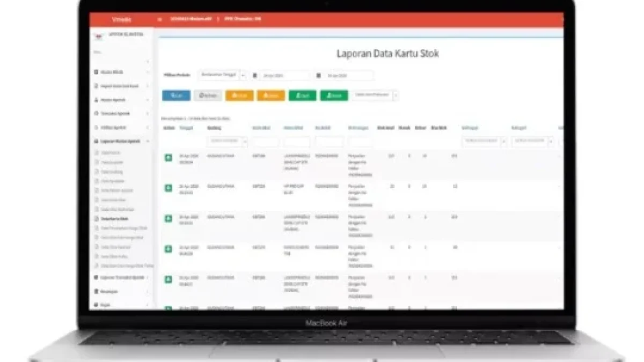Click the gray Refresh button
This screenshot has height=362, width=644.
click(x=208, y=95)
